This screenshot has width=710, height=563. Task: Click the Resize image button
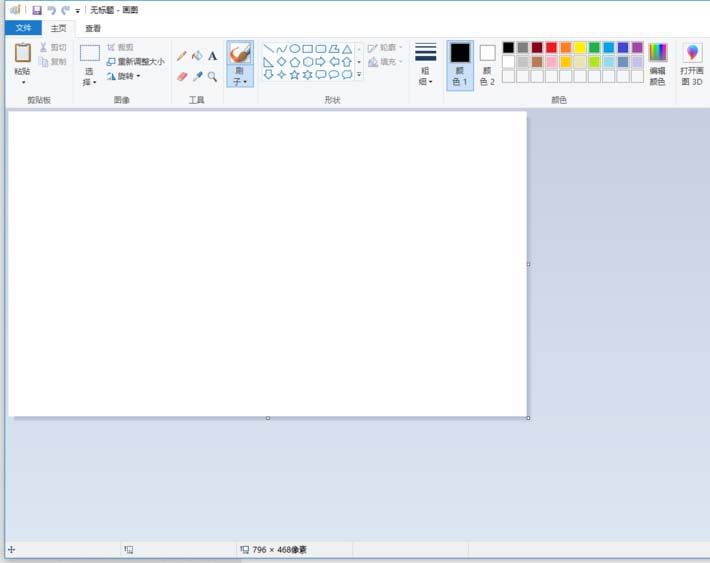(x=135, y=62)
